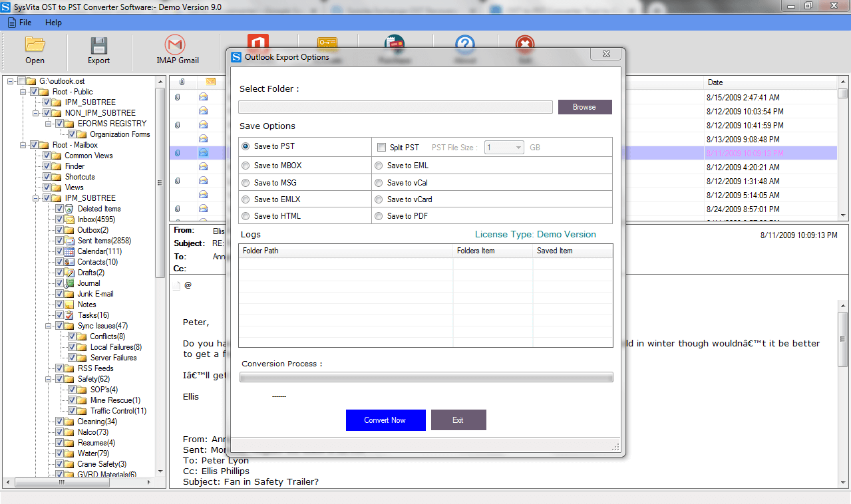851x504 pixels.
Task: Click the Purchase toolbar icon
Action: [395, 47]
